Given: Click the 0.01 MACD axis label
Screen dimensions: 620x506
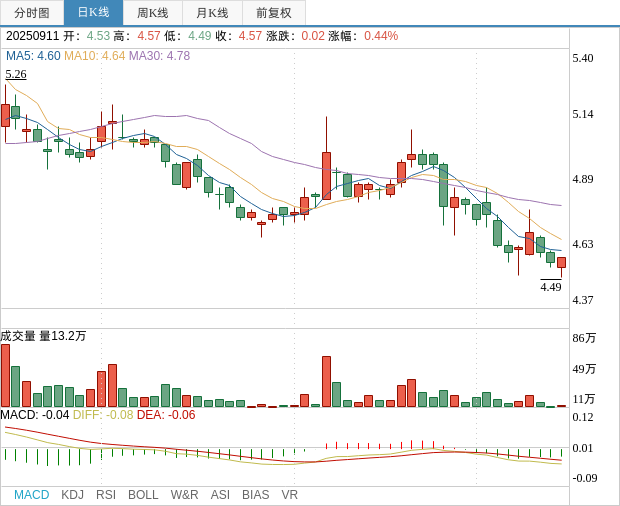Looking at the screenshot, I should (x=583, y=448).
